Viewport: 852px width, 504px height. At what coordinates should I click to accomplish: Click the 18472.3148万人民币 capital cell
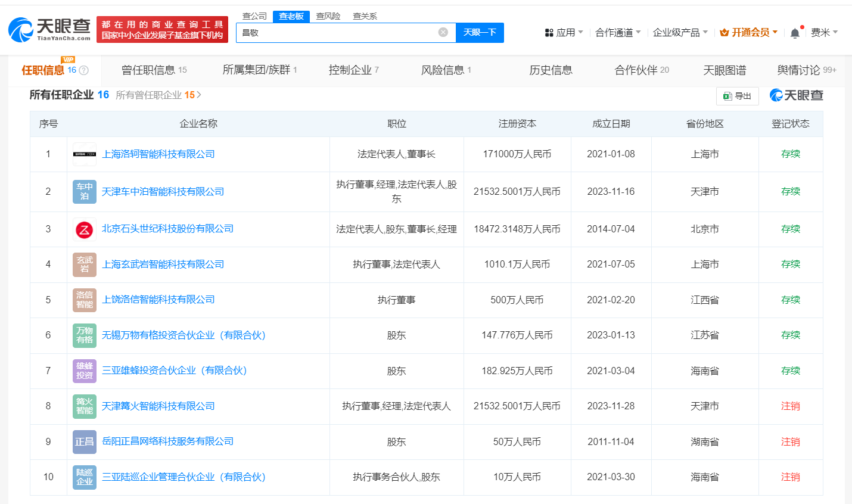[517, 229]
